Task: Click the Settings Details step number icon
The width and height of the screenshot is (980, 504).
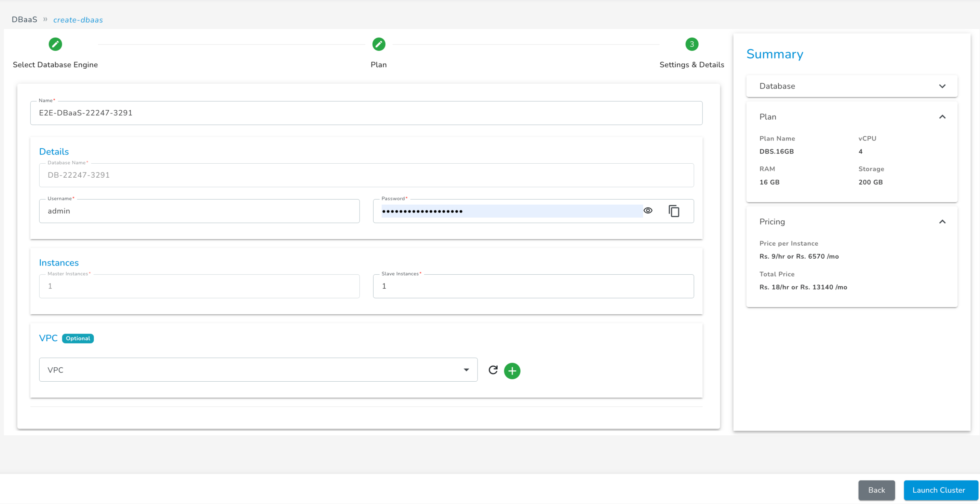Action: tap(692, 44)
